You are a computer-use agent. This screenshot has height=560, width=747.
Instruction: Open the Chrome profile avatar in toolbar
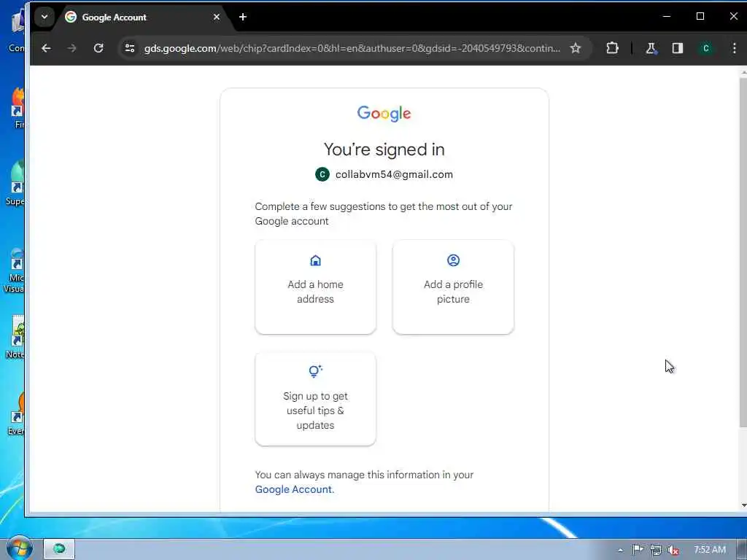(706, 48)
